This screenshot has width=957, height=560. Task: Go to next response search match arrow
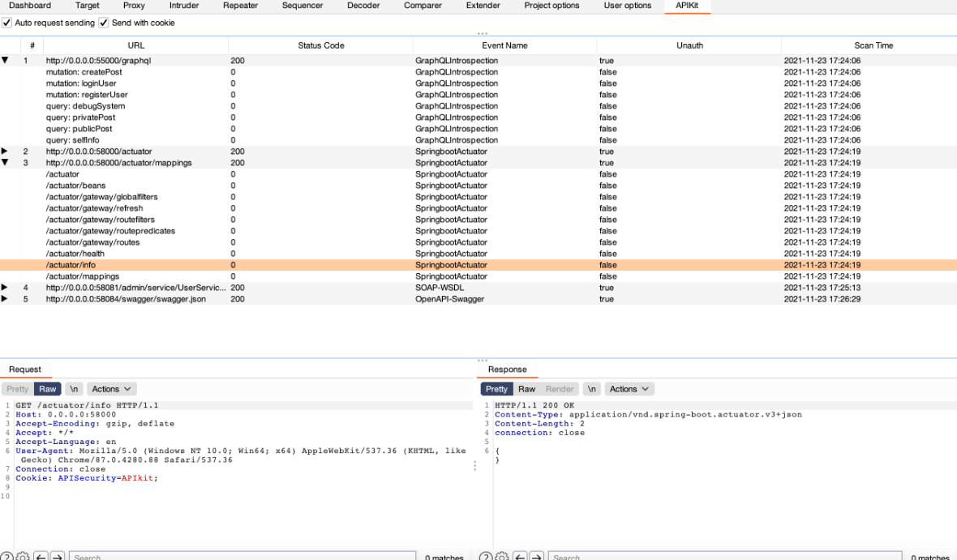536,556
